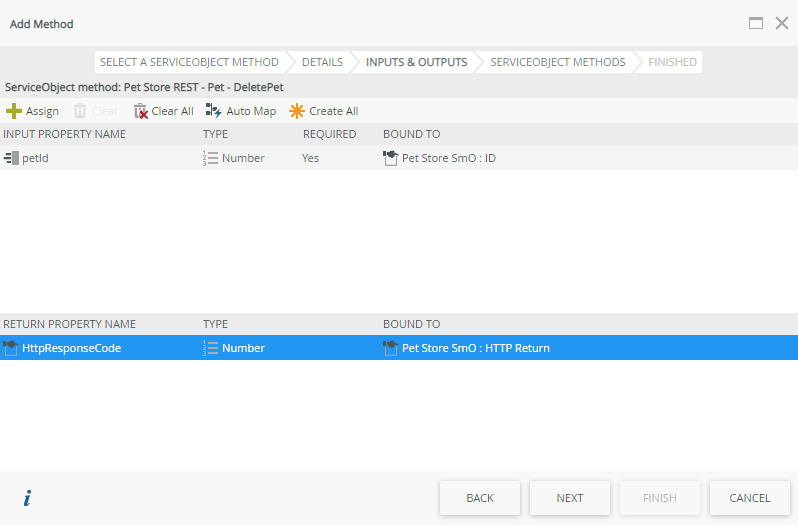
Task: Click Number type text in HttpResponseCode row
Action: [x=243, y=348]
